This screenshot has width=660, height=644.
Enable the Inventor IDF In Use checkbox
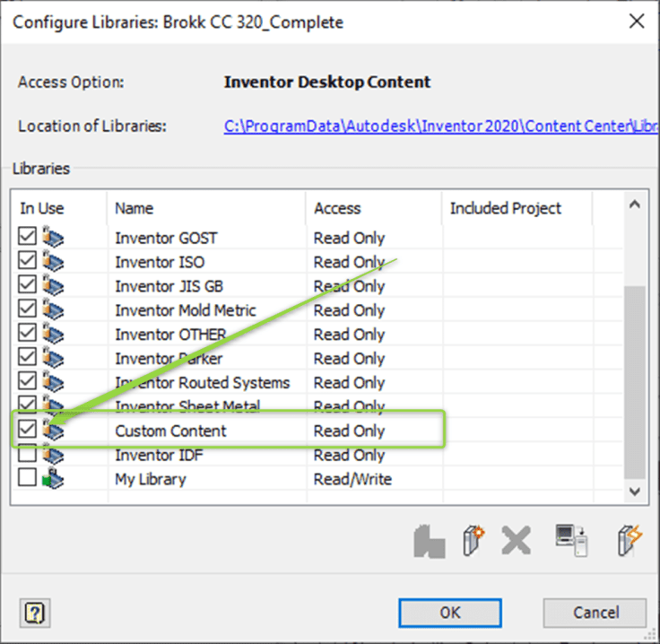click(x=28, y=454)
